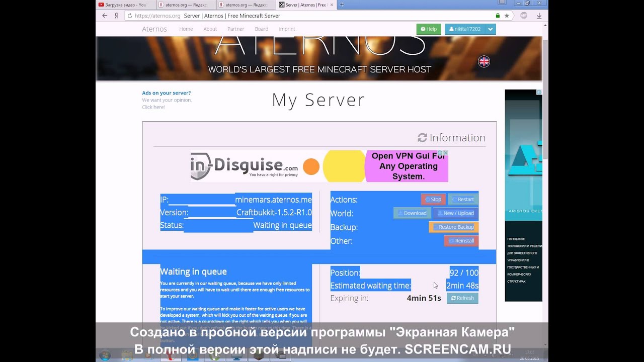
Task: Click the 'My Server' page heading
Action: 318,100
